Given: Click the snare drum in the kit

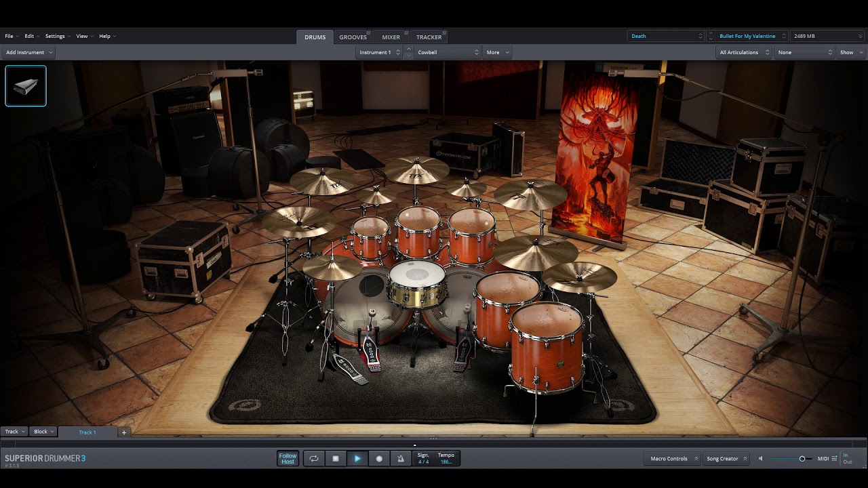Looking at the screenshot, I should 416,284.
